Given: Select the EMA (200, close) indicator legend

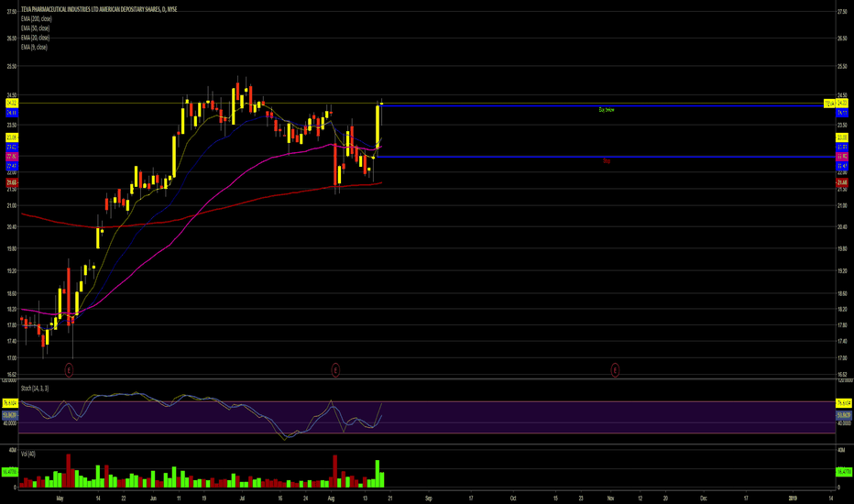Looking at the screenshot, I should click(x=36, y=18).
